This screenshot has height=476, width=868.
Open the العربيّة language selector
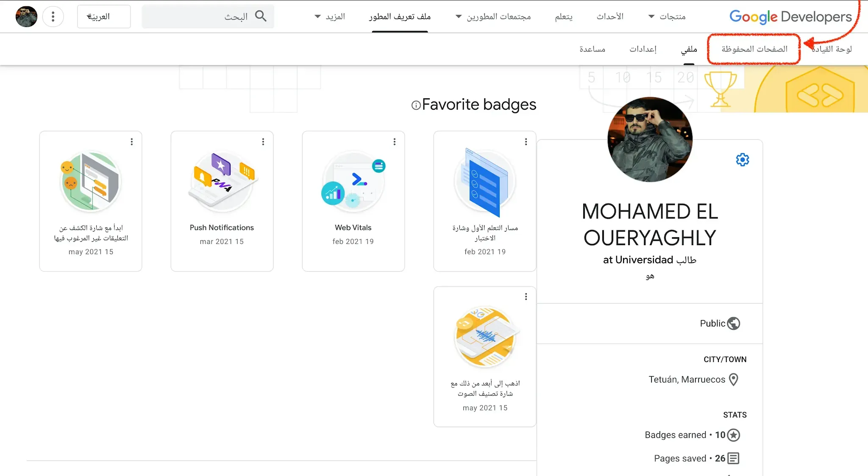(104, 17)
